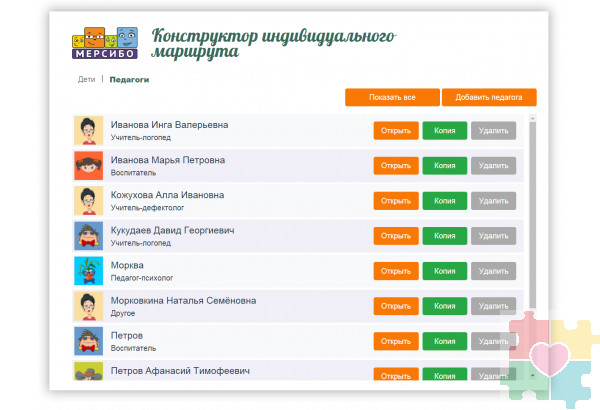Open the Педагоги tab
Viewport: 600px width, 410px height.
[129, 79]
